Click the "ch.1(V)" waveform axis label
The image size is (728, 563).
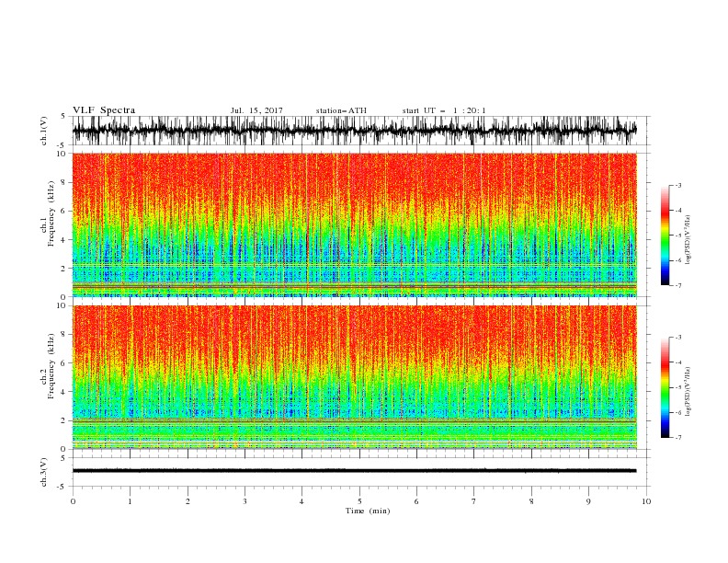point(44,131)
